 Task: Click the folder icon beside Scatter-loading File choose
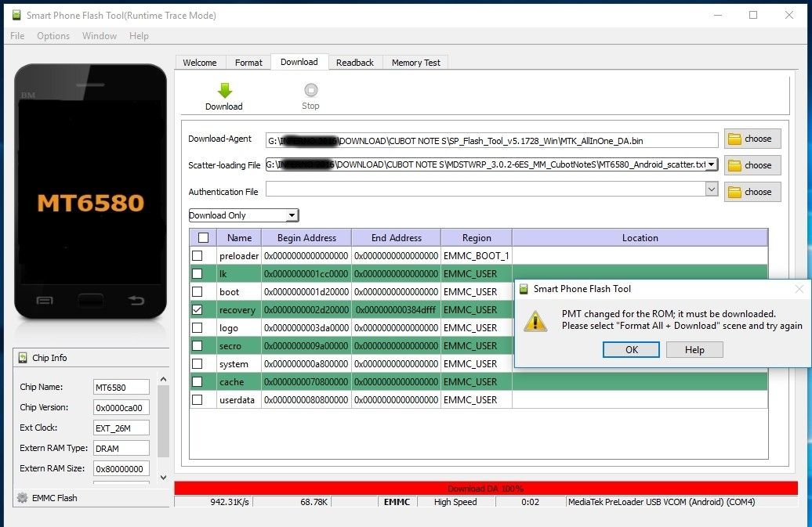pyautogui.click(x=734, y=165)
